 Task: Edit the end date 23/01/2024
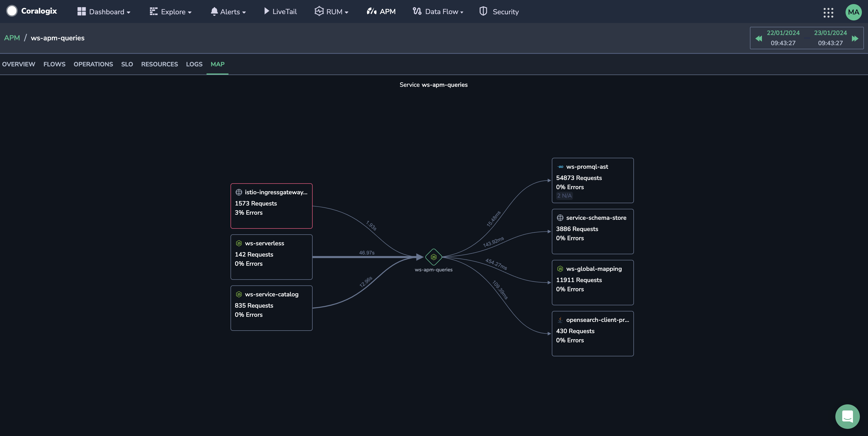[830, 33]
